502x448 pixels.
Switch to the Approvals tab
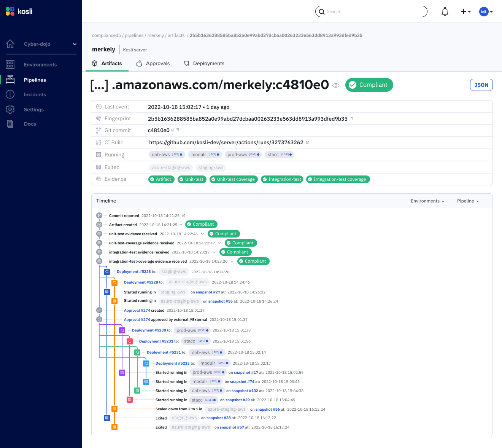click(153, 64)
